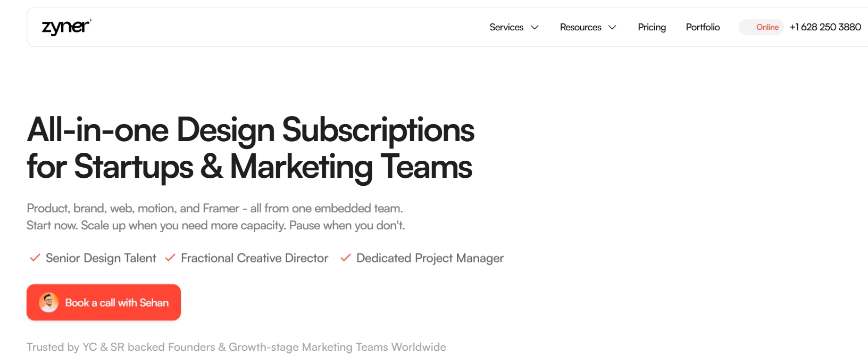Go to the Pricing page
Screen dimensions: 868x363
[x=652, y=27]
